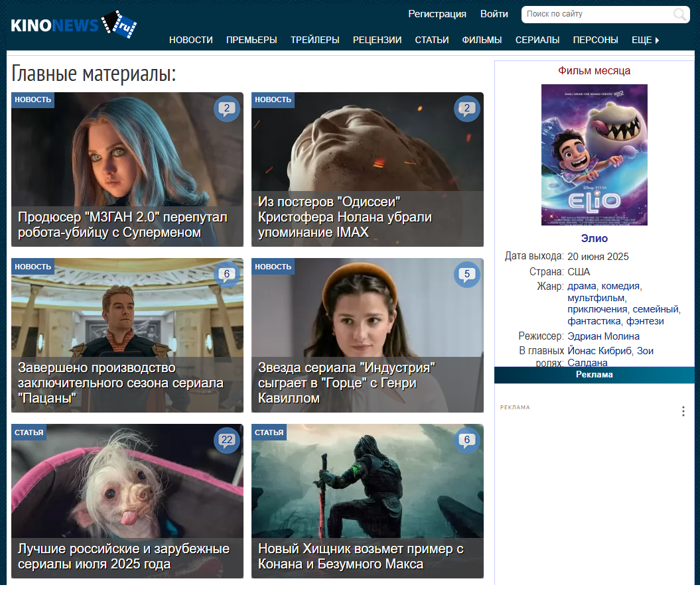Click the "Фильм месяца" heading
The width and height of the screenshot is (700, 595).
tap(595, 70)
